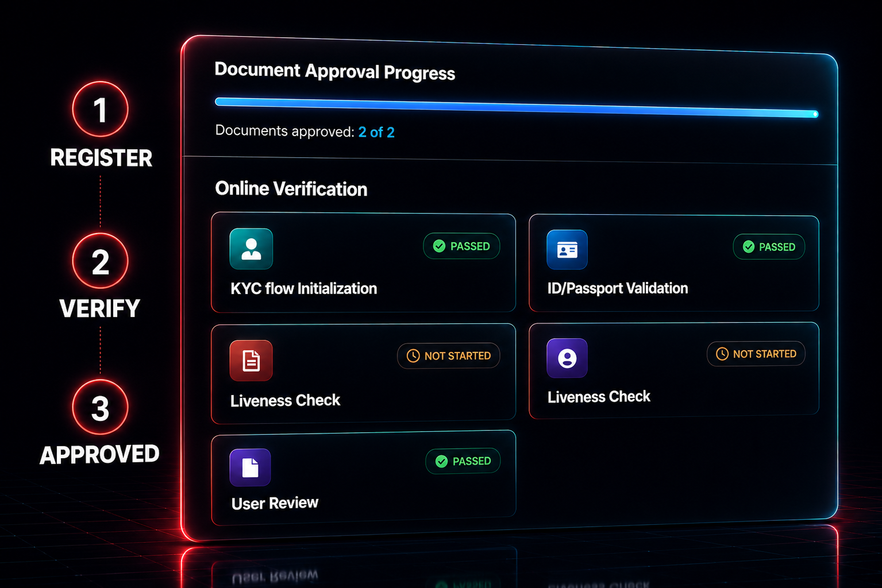Click the 'Document Approval Progress' heading
882x588 pixels.
334,72
